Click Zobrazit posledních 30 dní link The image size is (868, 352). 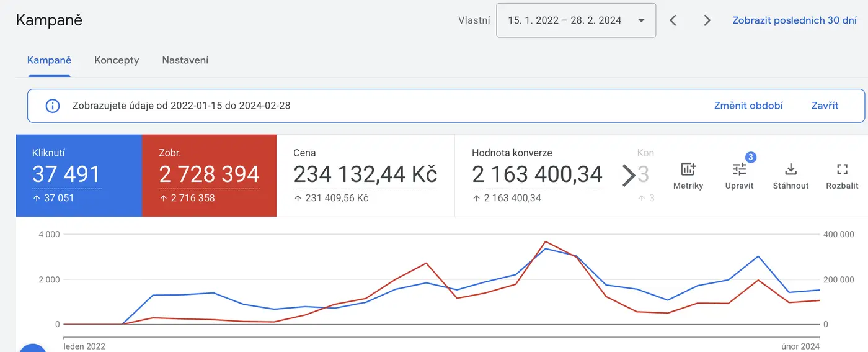point(794,20)
